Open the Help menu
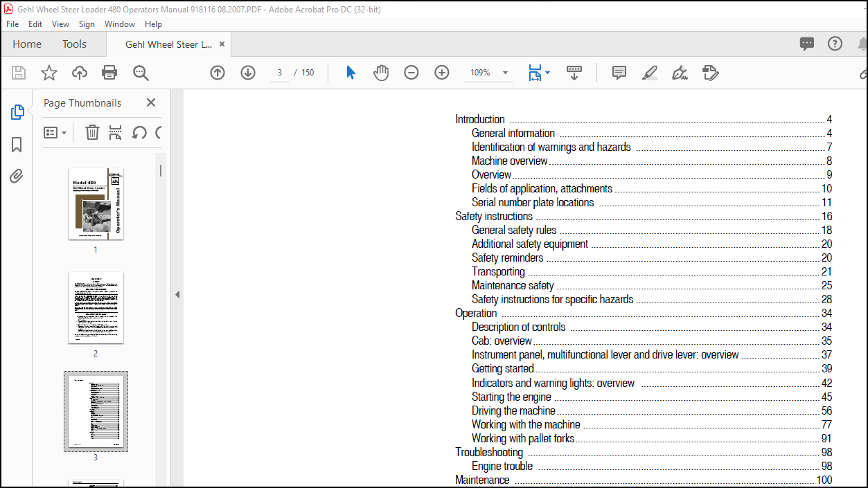 154,24
